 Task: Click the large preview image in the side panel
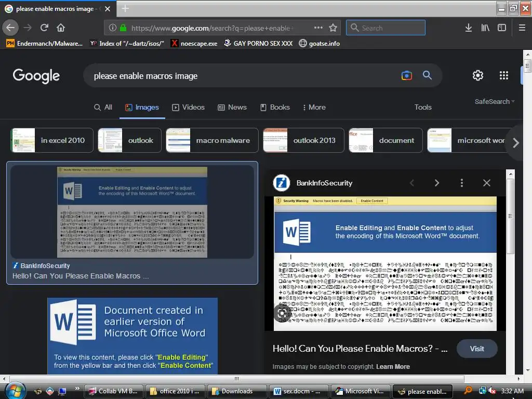(385, 263)
